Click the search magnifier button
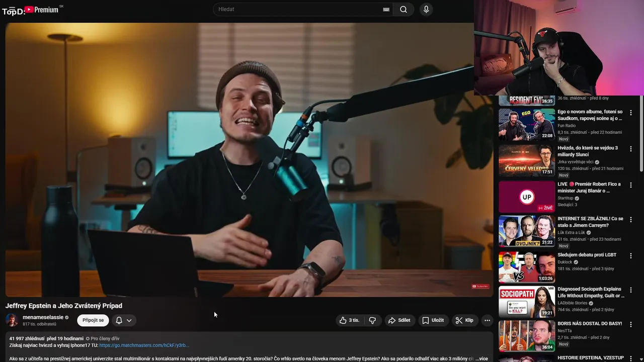The height and width of the screenshot is (362, 644). (x=404, y=9)
